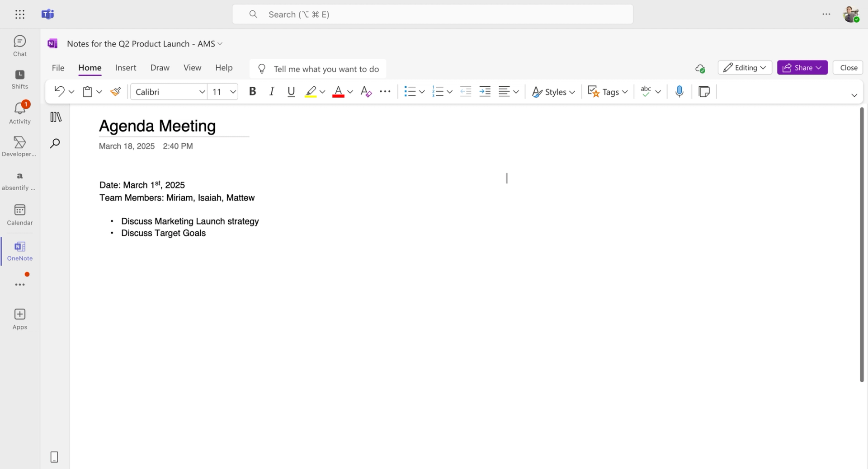Show more apps via sidebar ellipsis

click(20, 285)
